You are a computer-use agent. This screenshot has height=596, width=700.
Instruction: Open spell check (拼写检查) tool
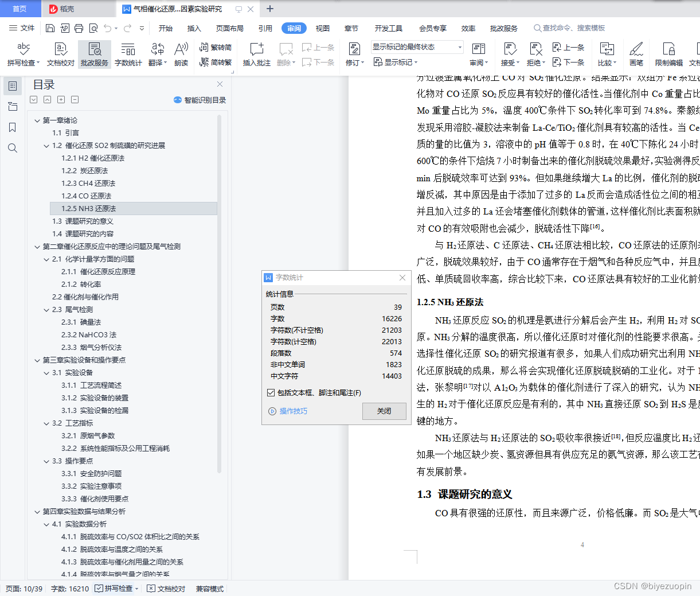(x=23, y=54)
